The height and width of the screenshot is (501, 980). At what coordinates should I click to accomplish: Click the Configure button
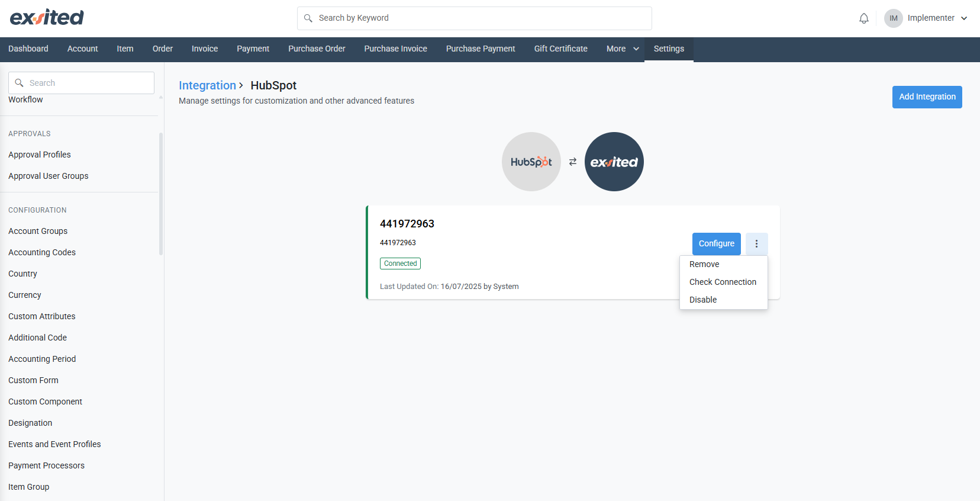click(717, 243)
